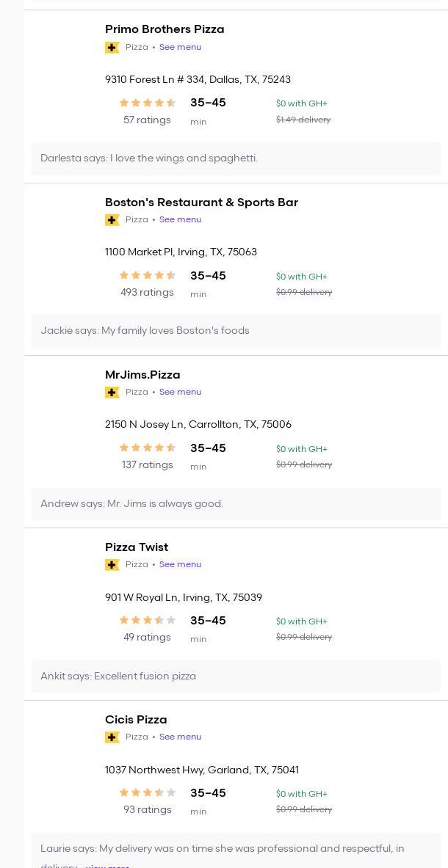
Task: Click the GH+ badge beside Primo Brothers Pizza
Action: [x=112, y=48]
